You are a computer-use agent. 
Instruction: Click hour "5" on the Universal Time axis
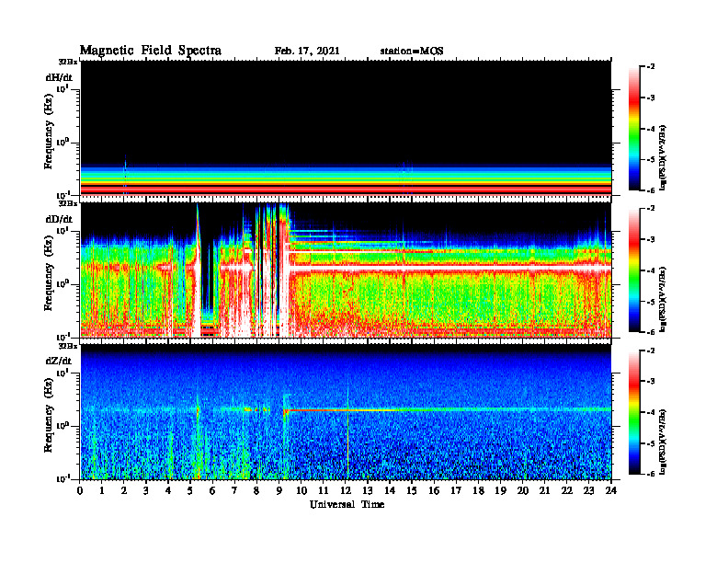coord(190,490)
